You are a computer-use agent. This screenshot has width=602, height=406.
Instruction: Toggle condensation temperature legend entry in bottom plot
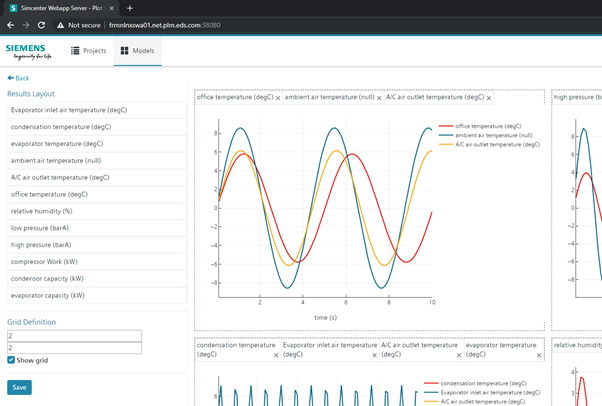point(475,383)
